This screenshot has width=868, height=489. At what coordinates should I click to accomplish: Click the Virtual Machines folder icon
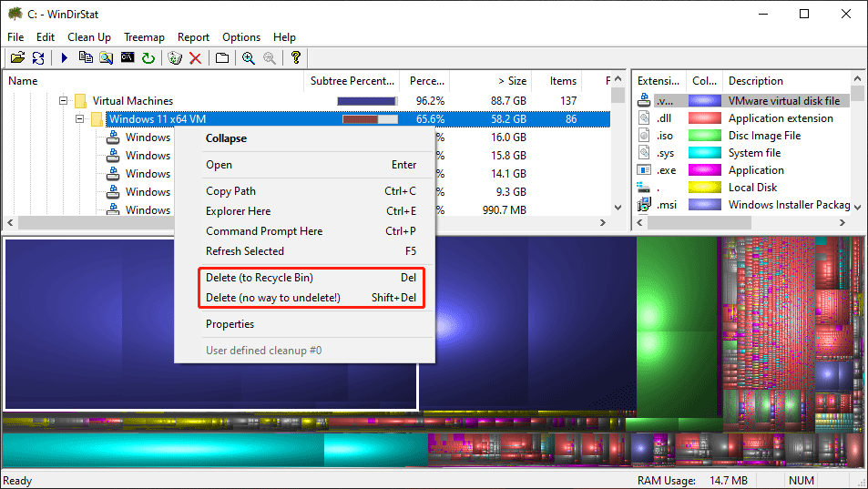81,101
